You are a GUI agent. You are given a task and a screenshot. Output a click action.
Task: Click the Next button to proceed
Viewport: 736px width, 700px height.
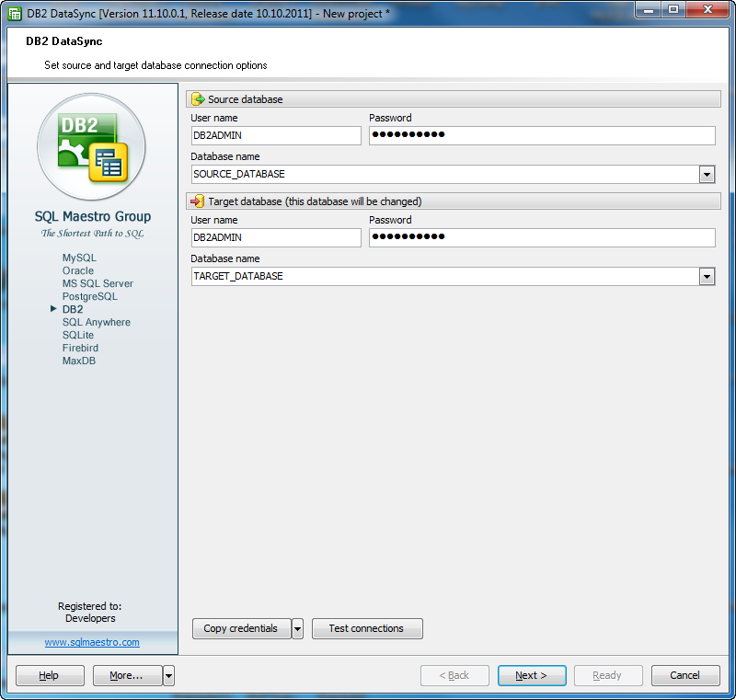(532, 675)
